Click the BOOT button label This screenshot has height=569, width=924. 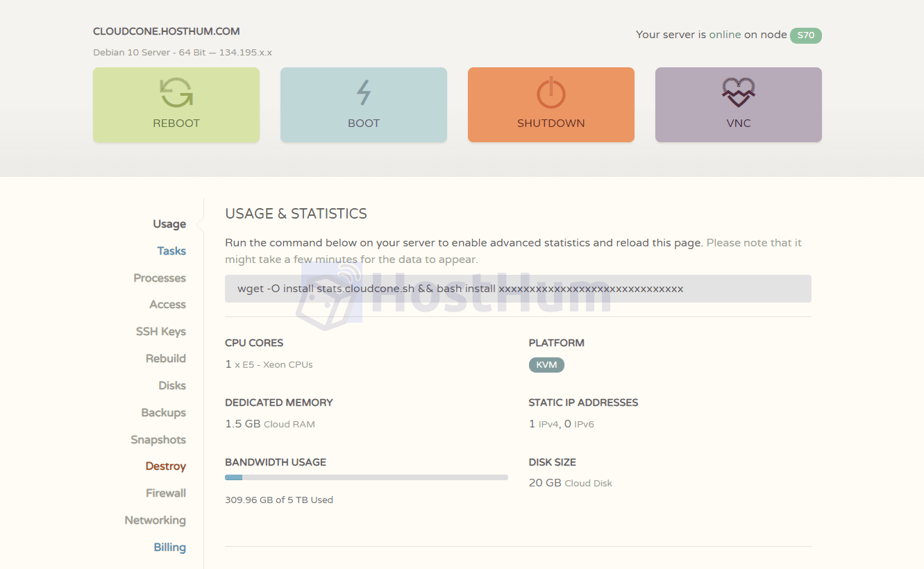[x=364, y=124]
